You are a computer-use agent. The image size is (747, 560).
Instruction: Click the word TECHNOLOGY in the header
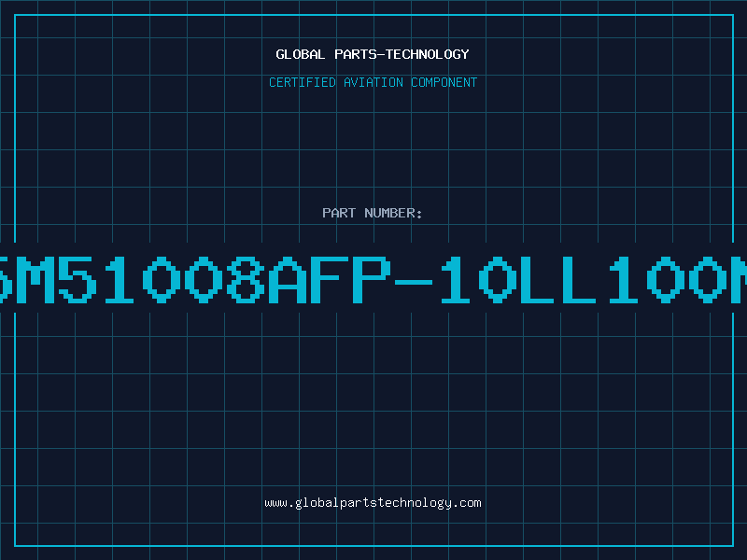tap(428, 54)
